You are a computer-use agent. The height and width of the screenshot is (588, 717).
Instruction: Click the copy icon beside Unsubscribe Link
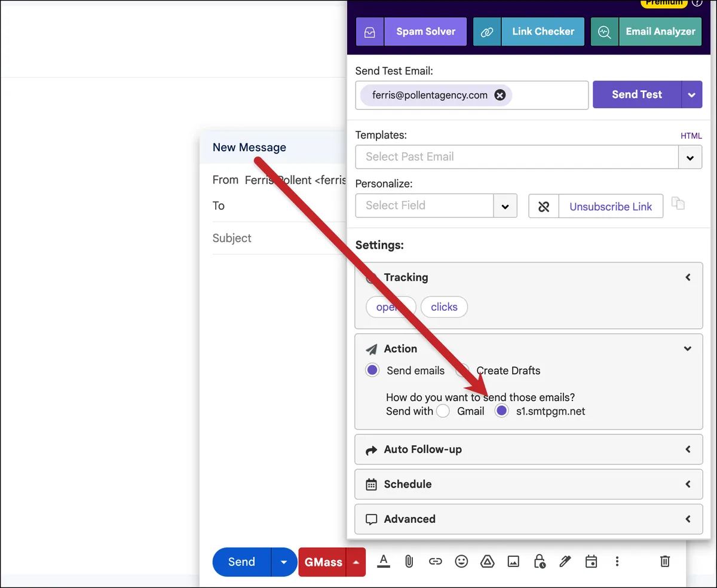click(678, 203)
